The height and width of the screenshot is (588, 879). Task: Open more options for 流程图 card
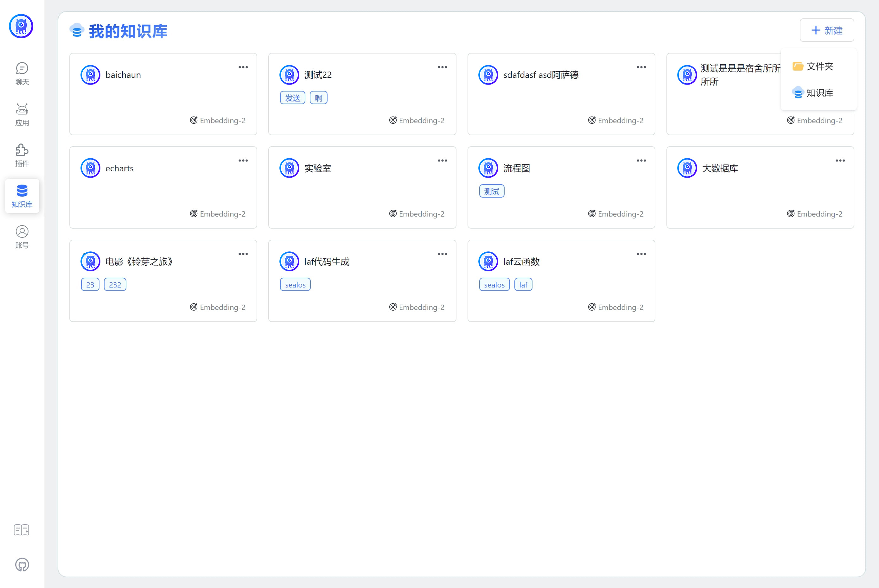(x=641, y=161)
